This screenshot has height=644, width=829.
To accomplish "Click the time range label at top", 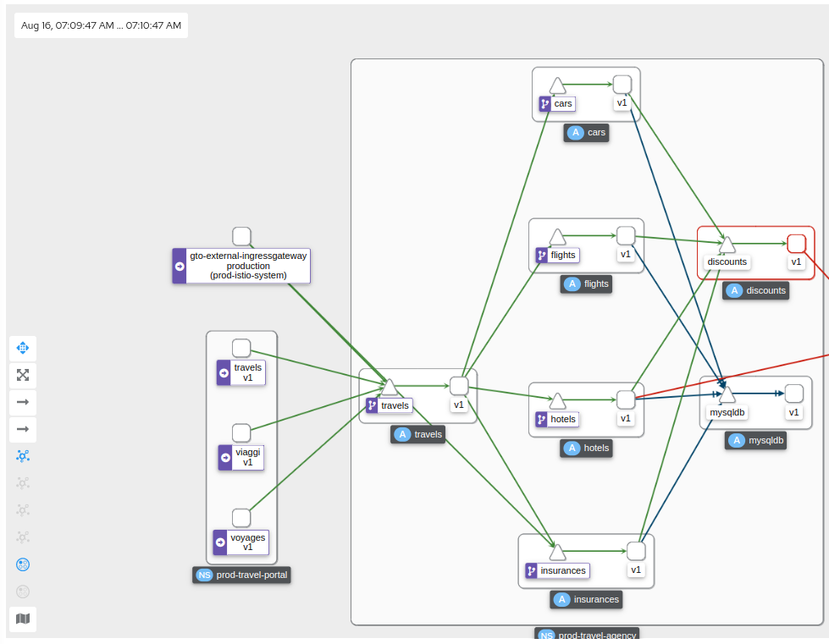I will click(x=102, y=25).
